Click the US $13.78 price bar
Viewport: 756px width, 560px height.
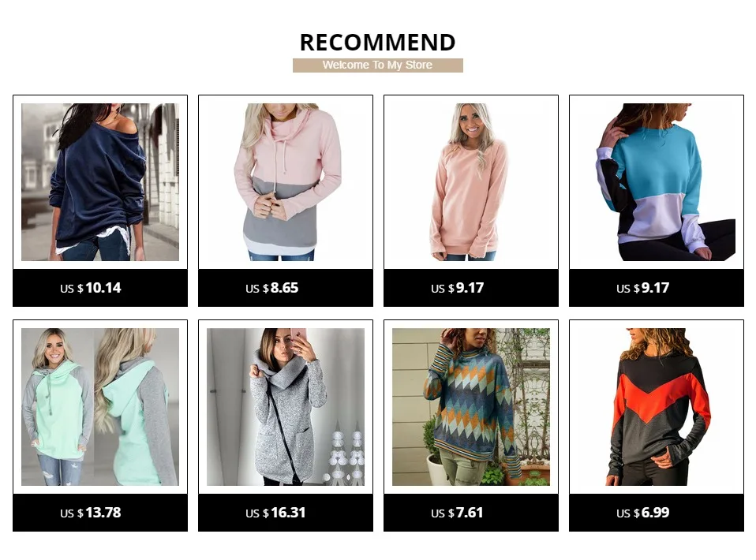(99, 513)
